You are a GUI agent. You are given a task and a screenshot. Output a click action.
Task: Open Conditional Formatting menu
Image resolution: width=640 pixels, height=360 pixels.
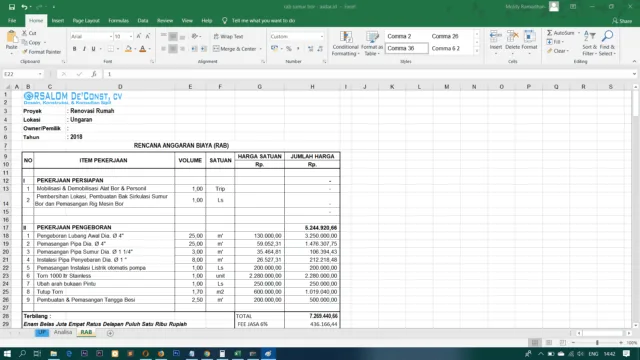(x=345, y=43)
